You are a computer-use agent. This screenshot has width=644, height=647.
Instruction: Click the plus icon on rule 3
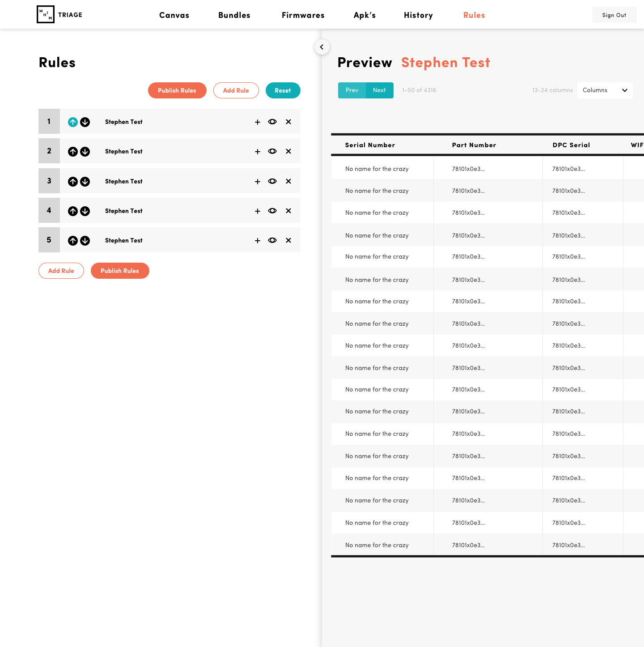258,182
